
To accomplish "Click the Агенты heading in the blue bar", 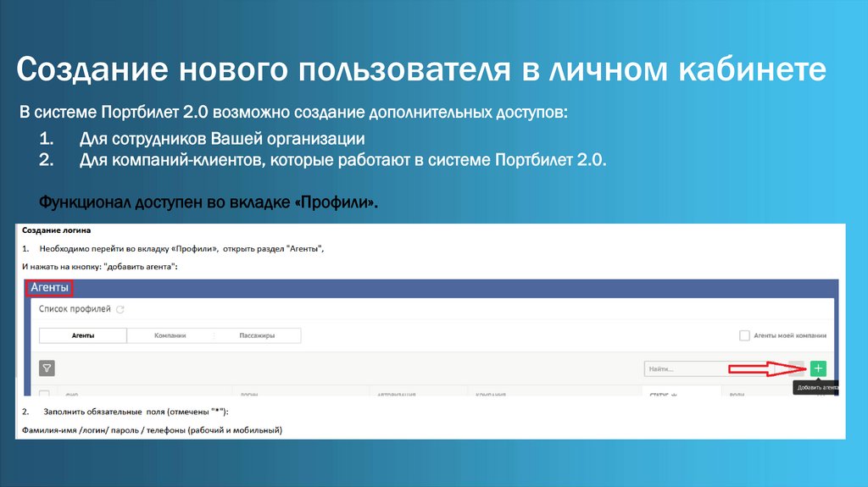I will point(49,287).
